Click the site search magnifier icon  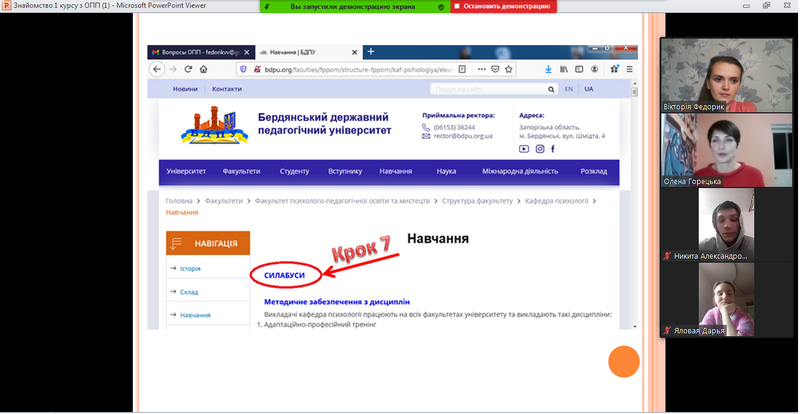[x=551, y=89]
